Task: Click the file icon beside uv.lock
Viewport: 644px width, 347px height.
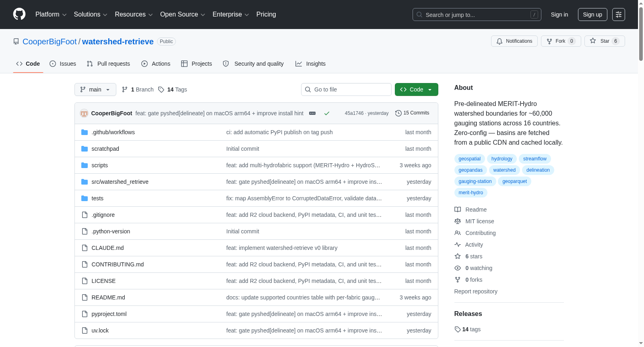Action: click(x=85, y=330)
